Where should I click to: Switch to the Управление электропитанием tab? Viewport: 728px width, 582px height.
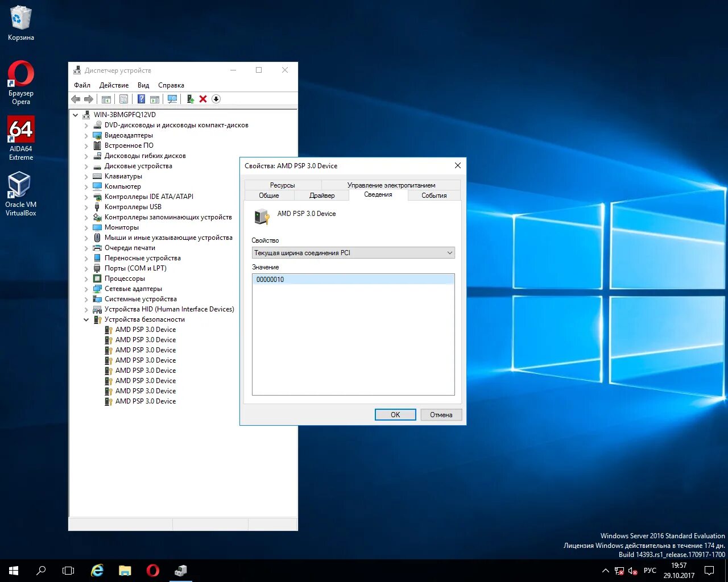391,185
